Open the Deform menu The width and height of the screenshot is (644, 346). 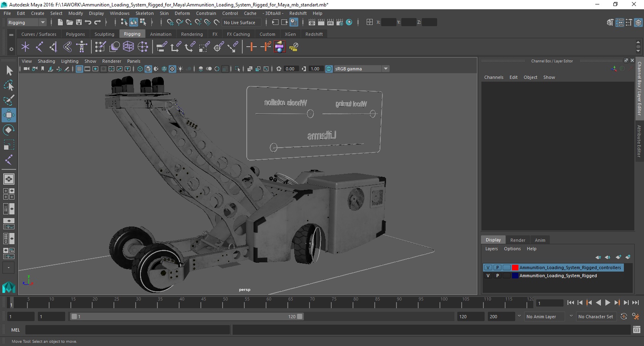coord(182,13)
